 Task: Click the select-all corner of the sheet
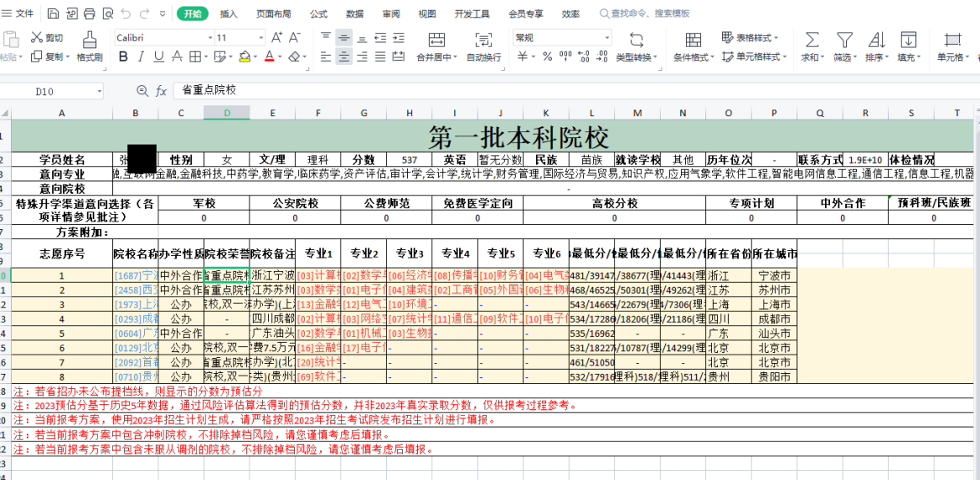pos(5,113)
